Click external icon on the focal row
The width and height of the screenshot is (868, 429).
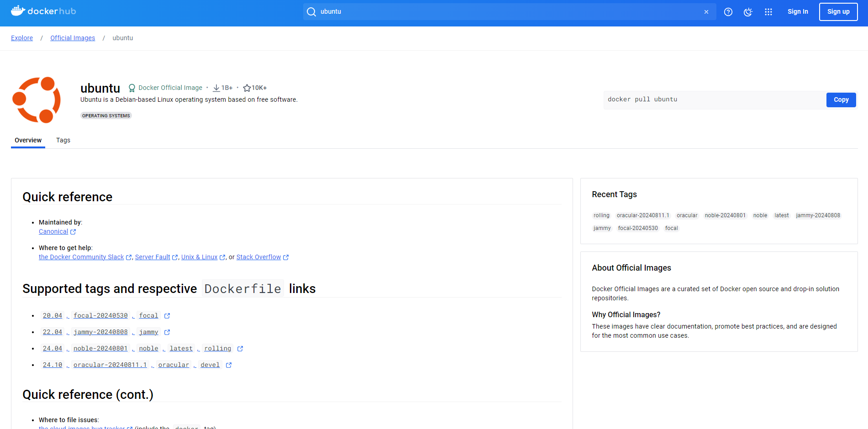tap(167, 316)
